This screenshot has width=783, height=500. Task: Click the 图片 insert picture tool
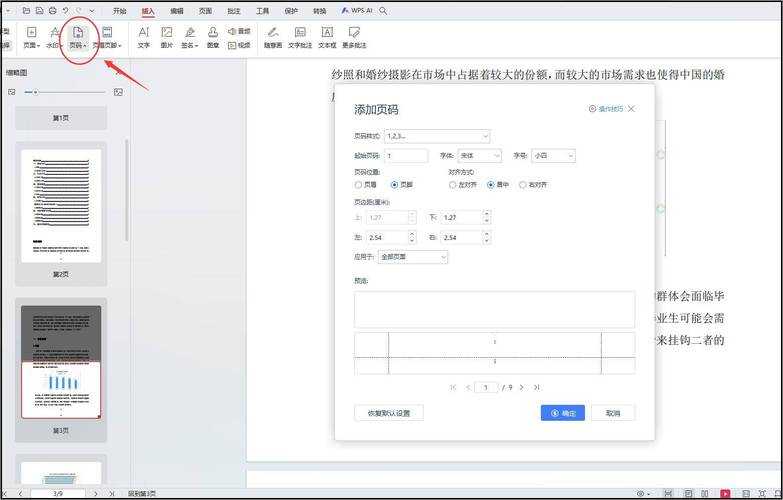click(167, 38)
